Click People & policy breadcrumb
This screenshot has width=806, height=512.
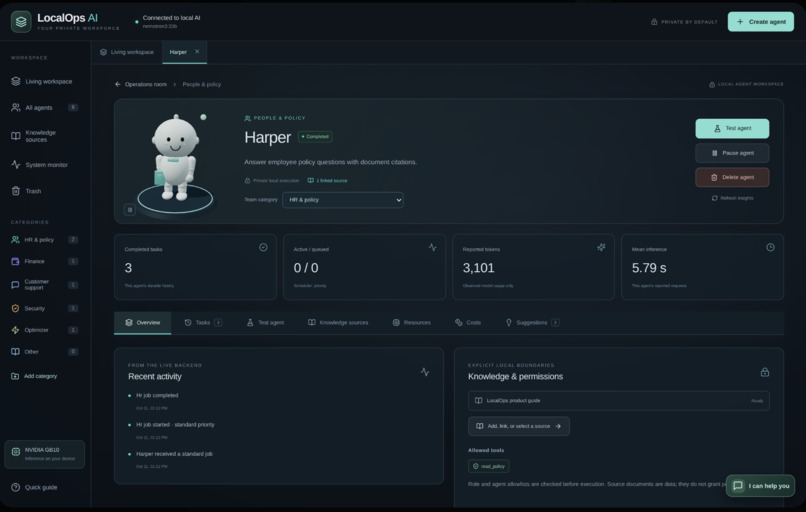click(x=202, y=84)
